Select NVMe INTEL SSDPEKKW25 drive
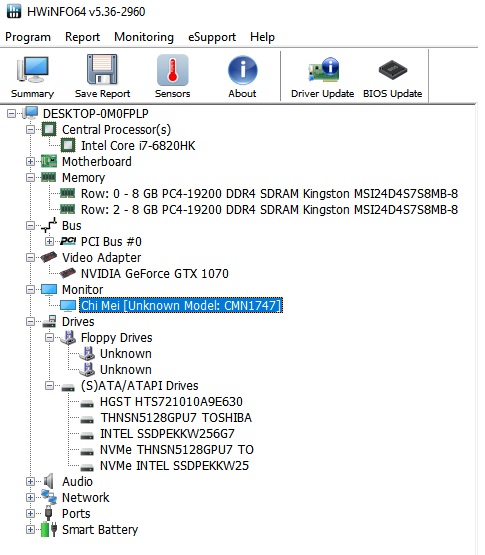The image size is (485, 555). pyautogui.click(x=174, y=465)
